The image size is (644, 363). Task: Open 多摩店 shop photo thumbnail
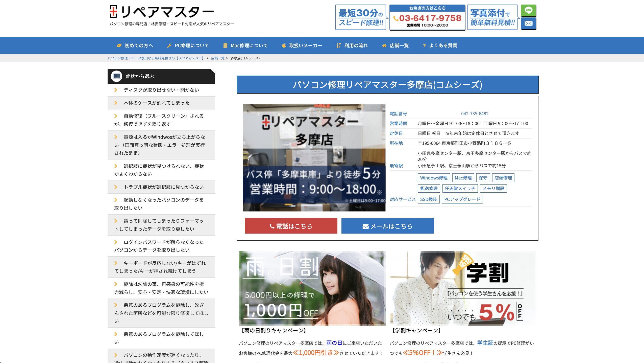click(x=314, y=157)
